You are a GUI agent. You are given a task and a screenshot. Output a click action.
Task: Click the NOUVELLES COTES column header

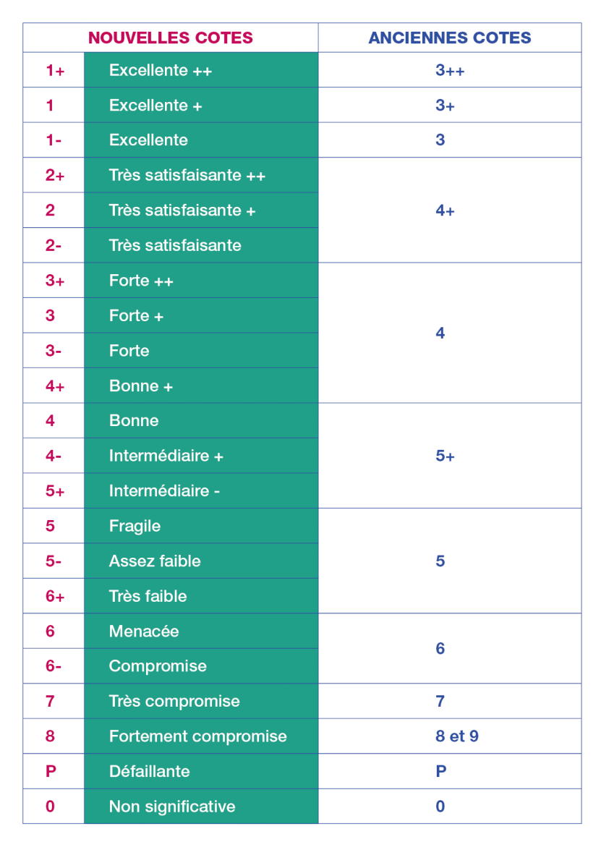(170, 38)
